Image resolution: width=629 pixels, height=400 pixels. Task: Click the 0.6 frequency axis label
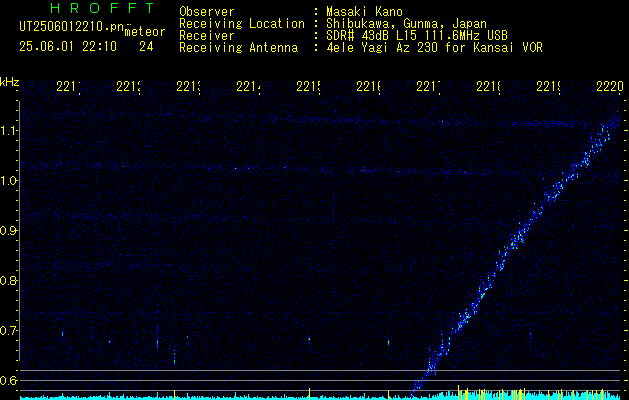click(8, 380)
